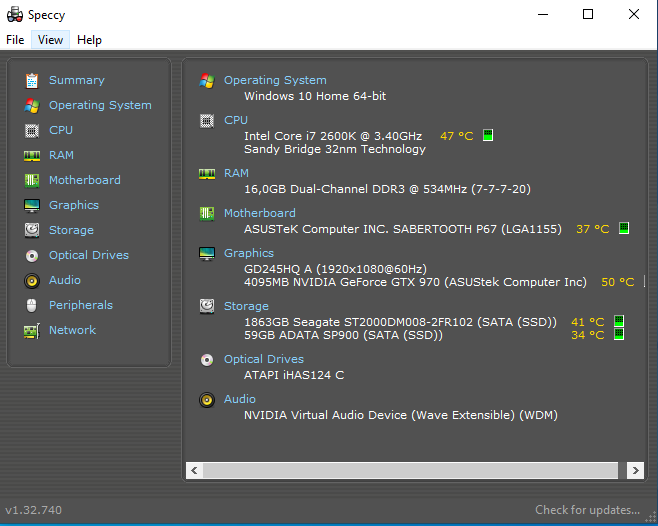This screenshot has width=658, height=526.
Task: Click the 16,0GB Dual-Channel DDR3 line
Action: tap(387, 189)
